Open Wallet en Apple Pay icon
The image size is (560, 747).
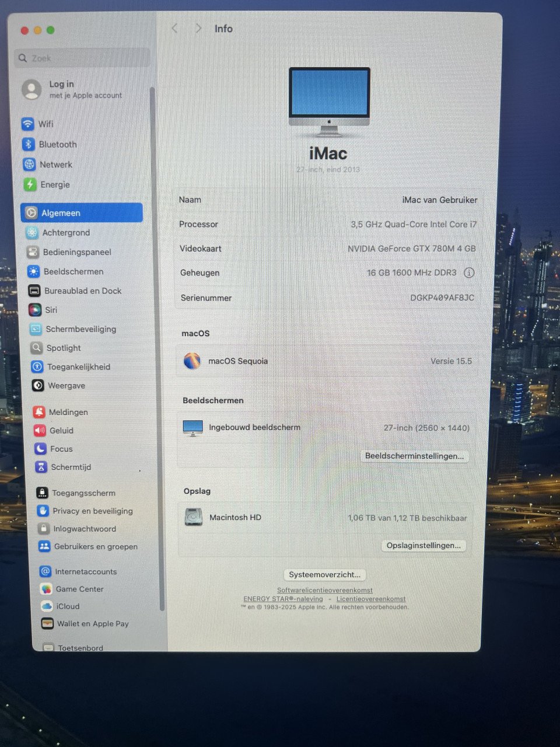point(47,623)
